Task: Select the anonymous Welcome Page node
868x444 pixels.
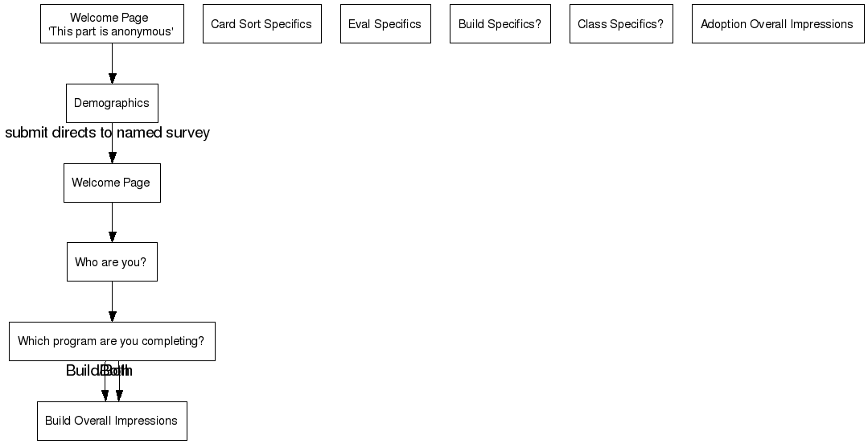Action: coord(112,24)
